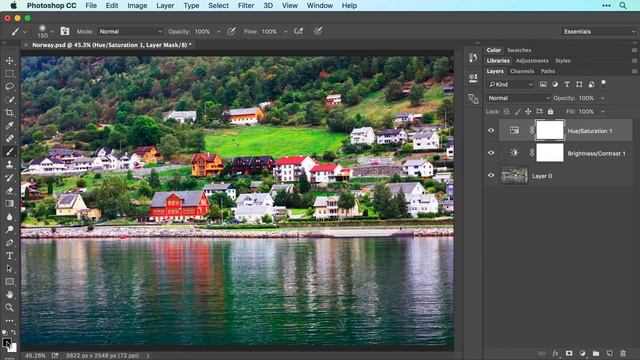Hide the Hue/Saturation 1 layer
640x360 pixels.
[491, 131]
